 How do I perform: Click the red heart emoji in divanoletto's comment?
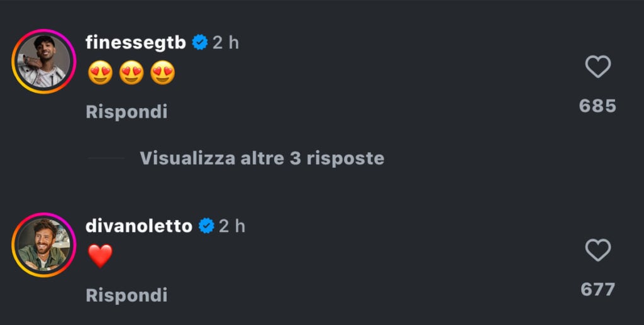(100, 256)
